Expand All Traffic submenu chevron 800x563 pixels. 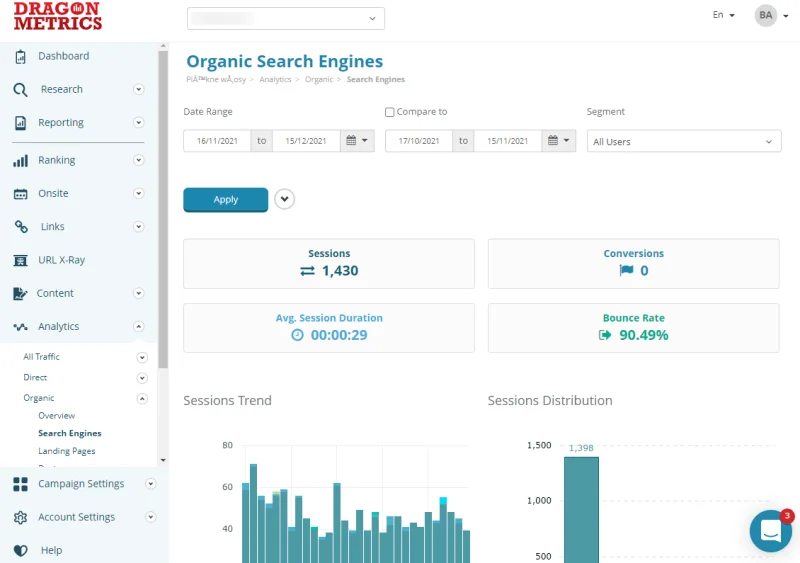pos(142,357)
